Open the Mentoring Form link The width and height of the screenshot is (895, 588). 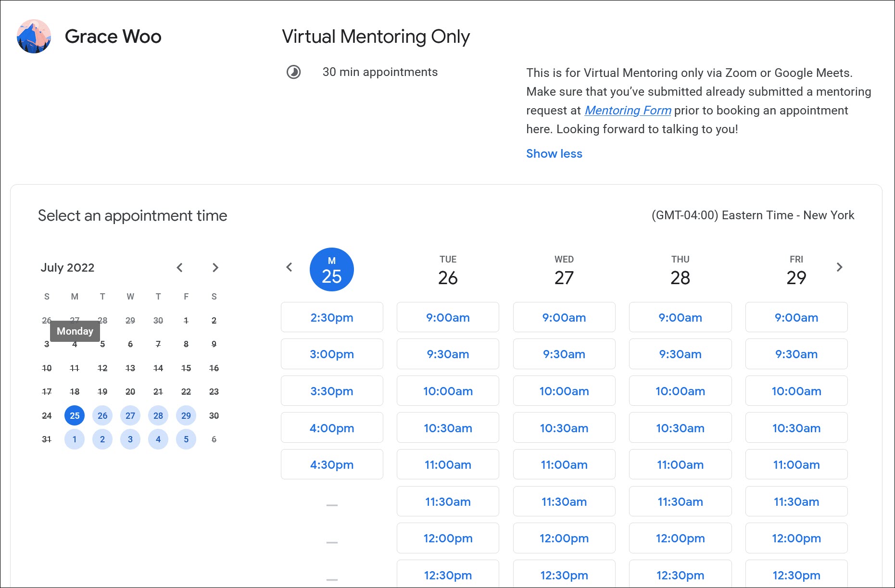[x=627, y=110]
